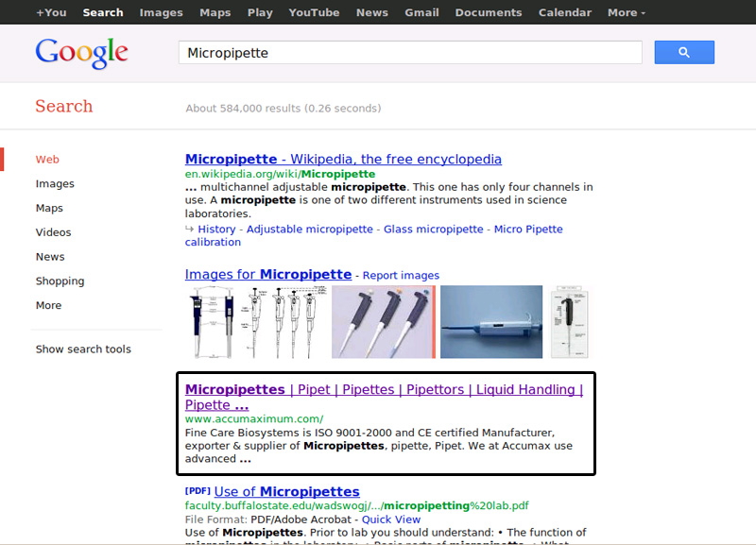Select Shopping in the left sidebar
Image resolution: width=756 pixels, height=545 pixels.
[x=60, y=281]
